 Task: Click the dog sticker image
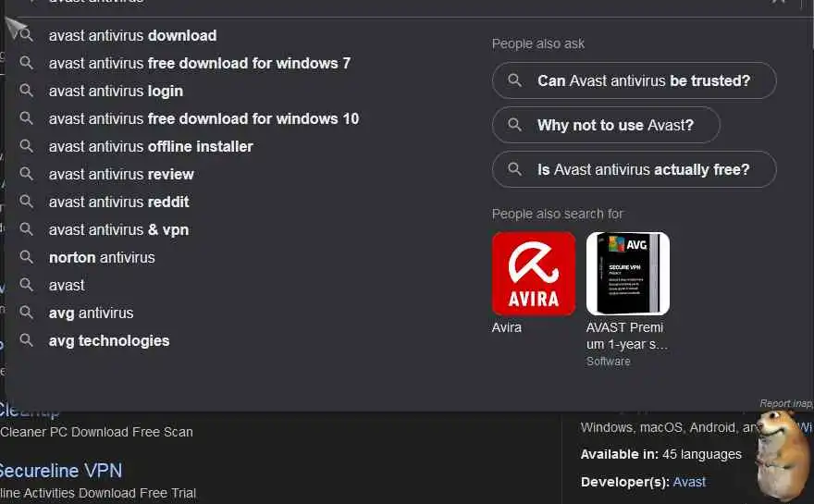(x=782, y=455)
